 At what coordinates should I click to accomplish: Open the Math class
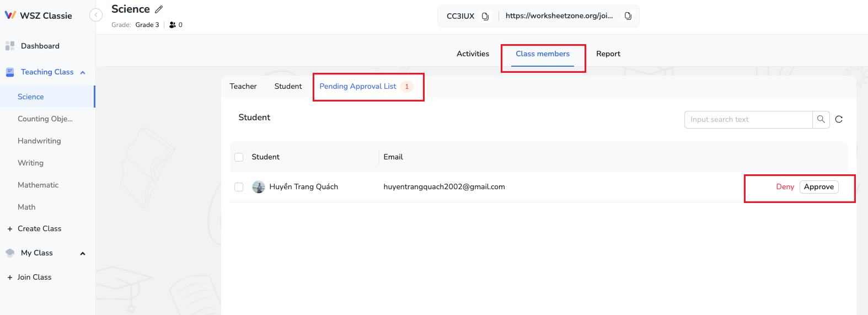[26, 207]
